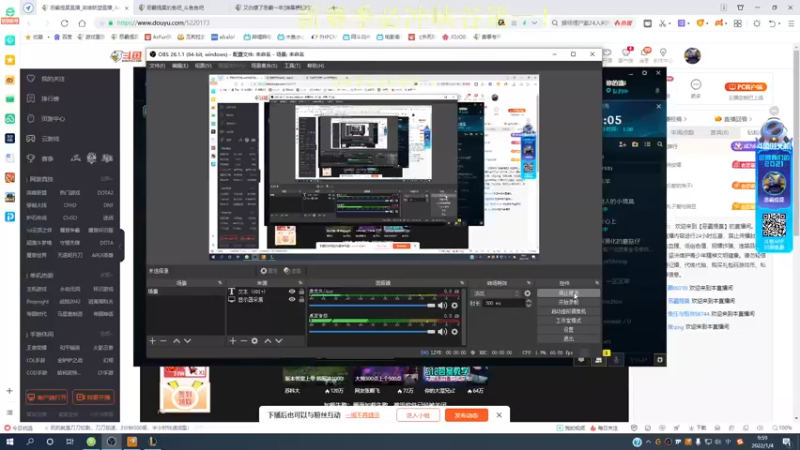Open Task View on the taskbar
The image size is (800, 450).
(70, 441)
